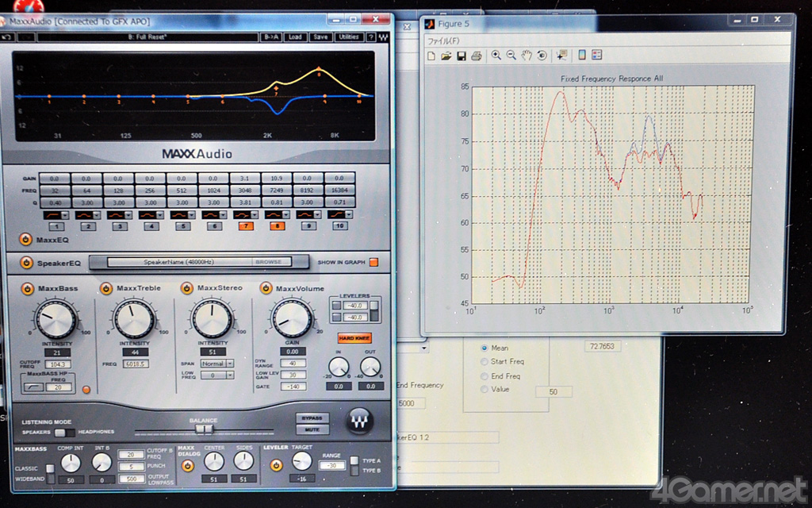Select the Start Freq radio button

pos(485,362)
